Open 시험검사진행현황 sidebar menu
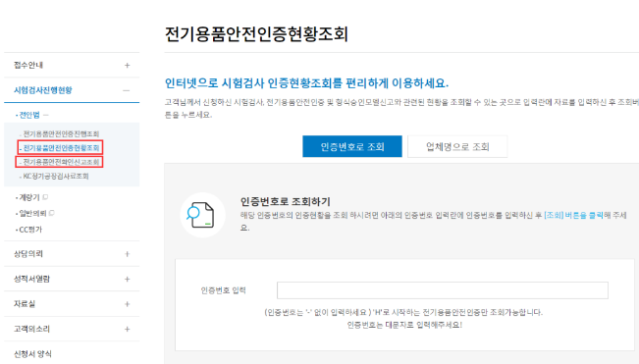 [43, 90]
